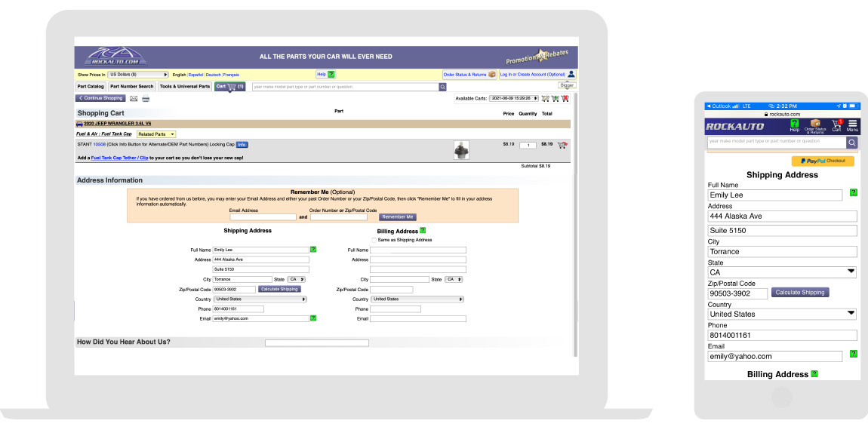
Task: Tap the ROCKAUTO logo on the mobile site
Action: point(734,126)
